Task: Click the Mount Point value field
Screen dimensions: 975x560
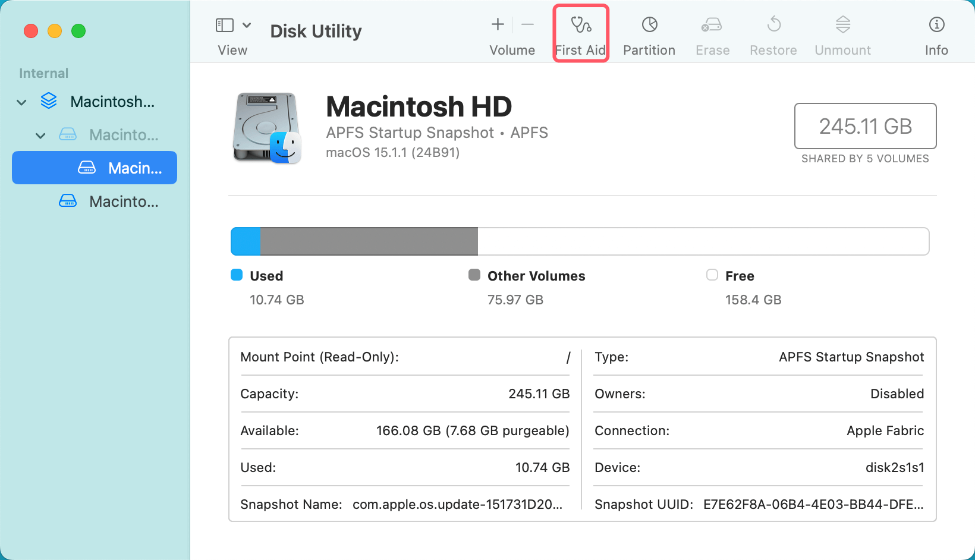Action: click(567, 357)
